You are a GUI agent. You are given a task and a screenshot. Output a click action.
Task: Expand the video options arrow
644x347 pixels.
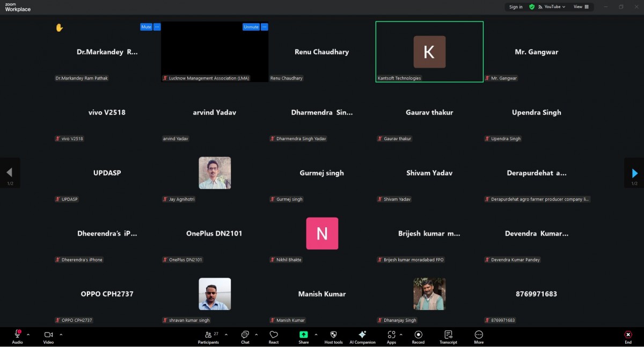61,334
